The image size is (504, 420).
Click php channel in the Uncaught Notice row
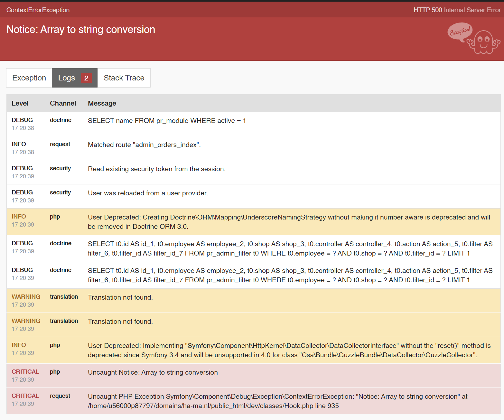click(x=55, y=372)
